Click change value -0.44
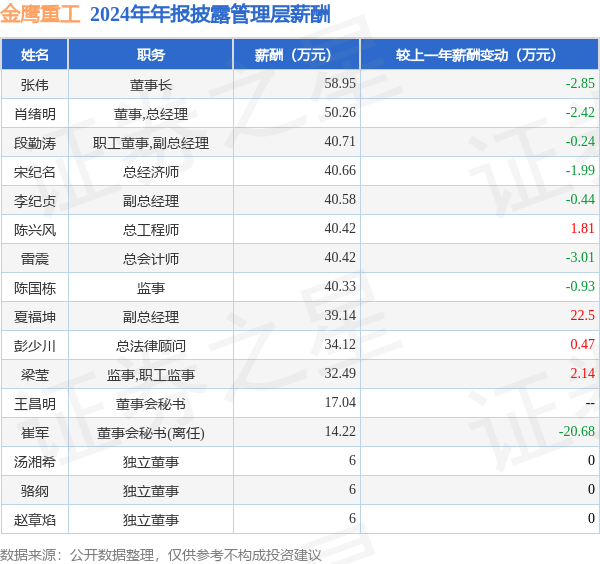Image resolution: width=600 pixels, height=564 pixels. pyautogui.click(x=580, y=200)
